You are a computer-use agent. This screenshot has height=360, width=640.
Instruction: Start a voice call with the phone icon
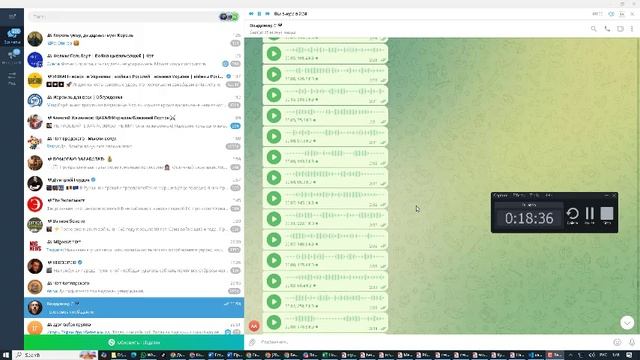click(607, 29)
